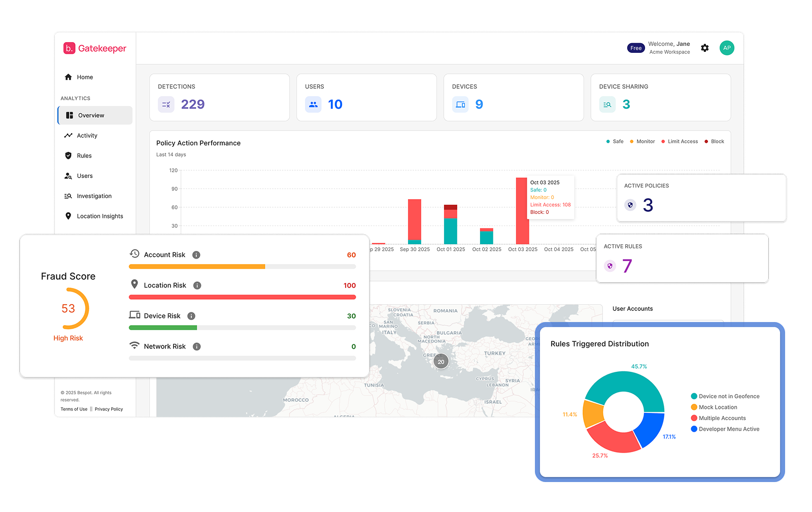This screenshot has height=512, width=812.
Task: Click the Location Risk progress bar
Action: coord(242,297)
